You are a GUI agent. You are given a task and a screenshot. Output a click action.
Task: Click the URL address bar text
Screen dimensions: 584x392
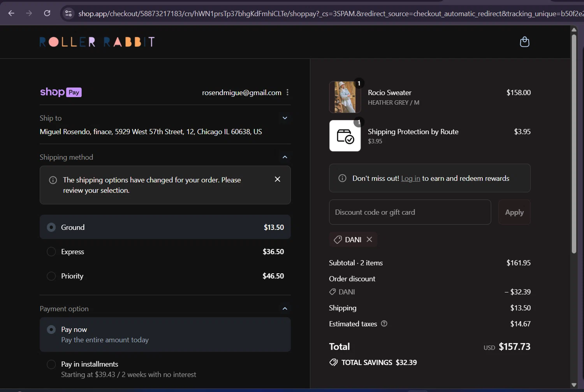[x=331, y=14]
